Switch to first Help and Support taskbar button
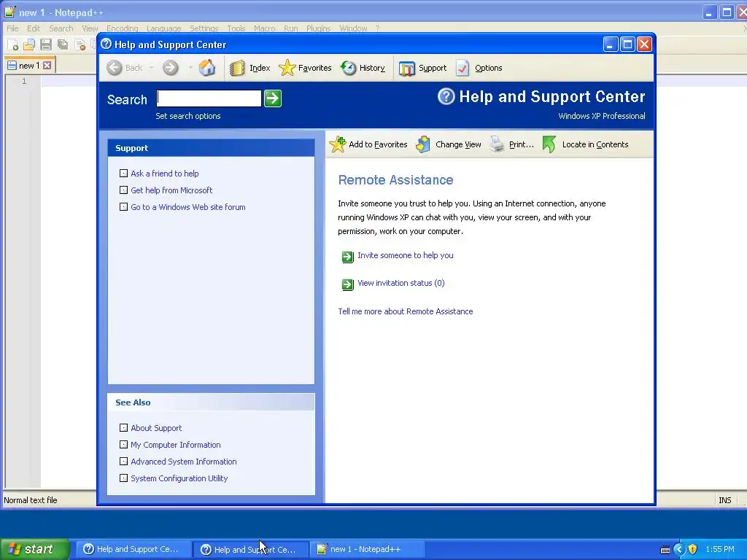Image resolution: width=747 pixels, height=560 pixels. (133, 549)
